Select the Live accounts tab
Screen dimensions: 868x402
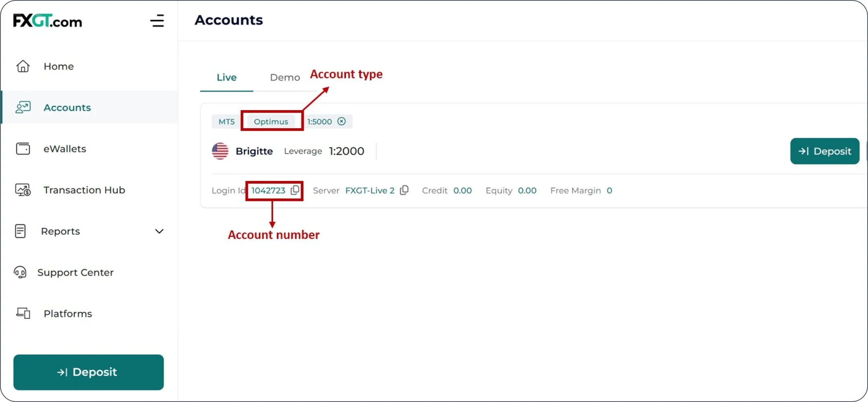[227, 77]
